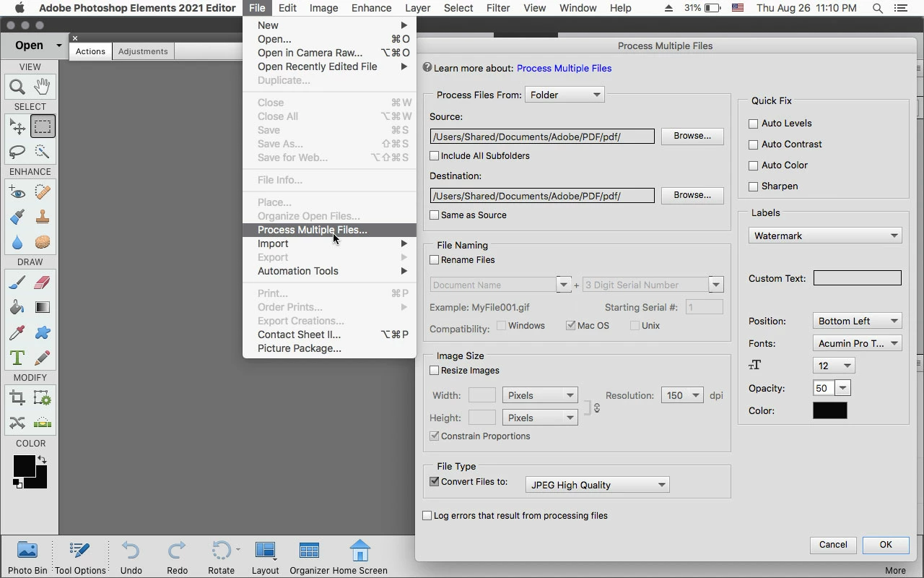Open the Automation Tools submenu

(329, 271)
